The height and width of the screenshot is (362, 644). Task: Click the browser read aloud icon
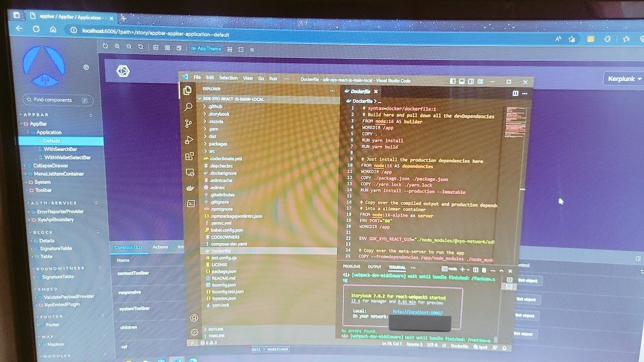pyautogui.click(x=558, y=39)
